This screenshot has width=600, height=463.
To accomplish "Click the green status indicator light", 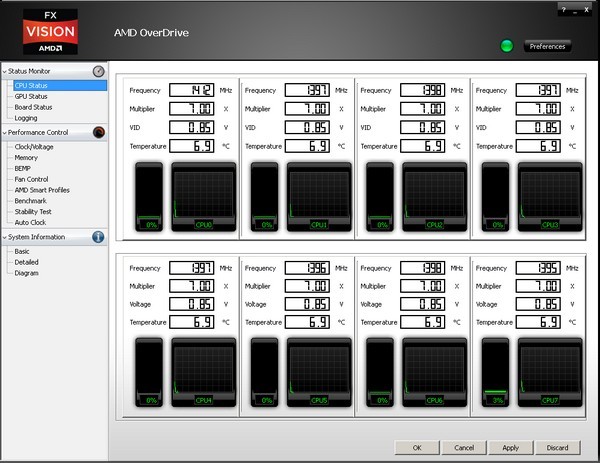I will (x=507, y=46).
